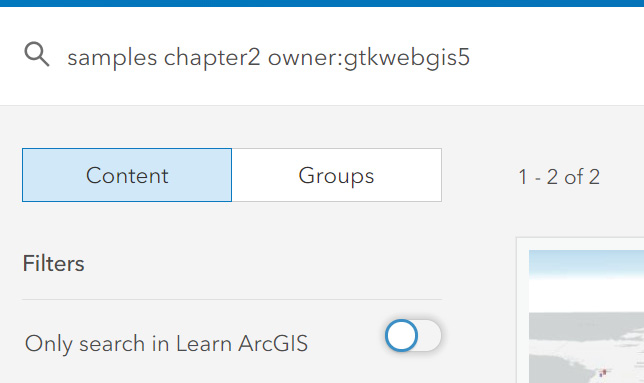Click the "Only search in Learn ArcGIS" label
The width and height of the screenshot is (644, 383).
click(166, 343)
